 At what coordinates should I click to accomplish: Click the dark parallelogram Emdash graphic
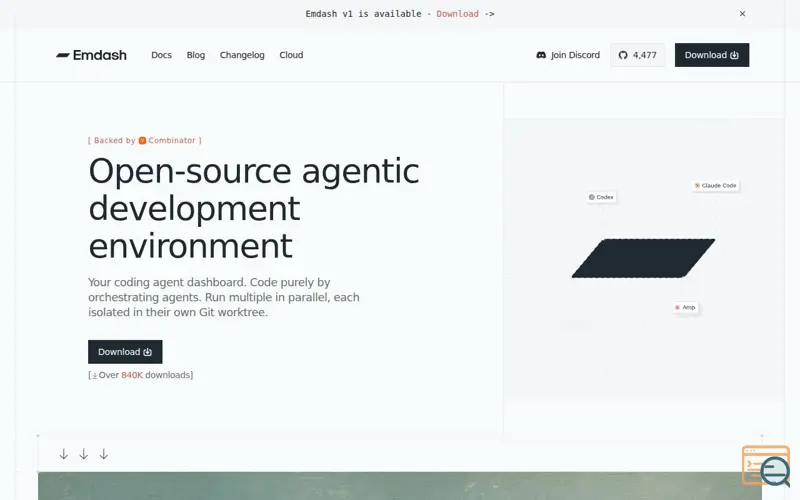coord(643,258)
